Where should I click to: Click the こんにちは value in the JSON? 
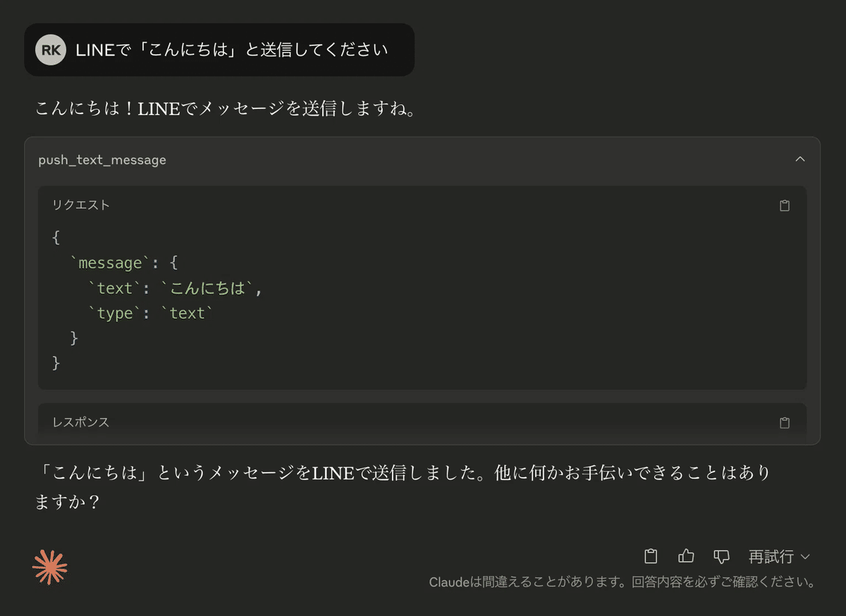(x=211, y=288)
